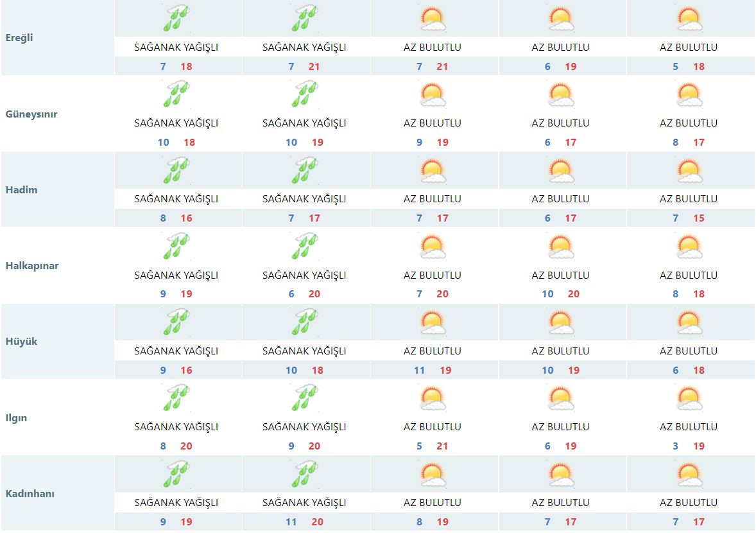Click Hüyük's last-column partly cloudy sun icon
This screenshot has height=533, width=756.
pos(689,322)
